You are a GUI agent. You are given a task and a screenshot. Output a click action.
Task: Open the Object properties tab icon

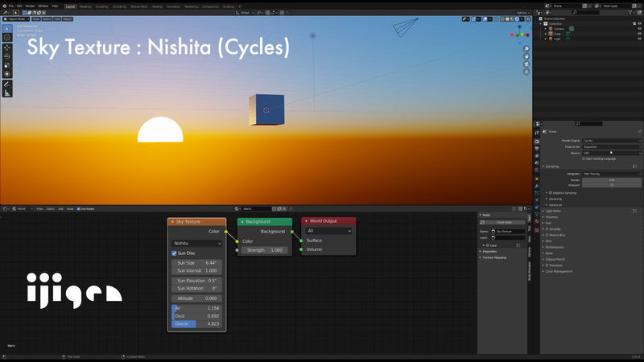(x=537, y=179)
